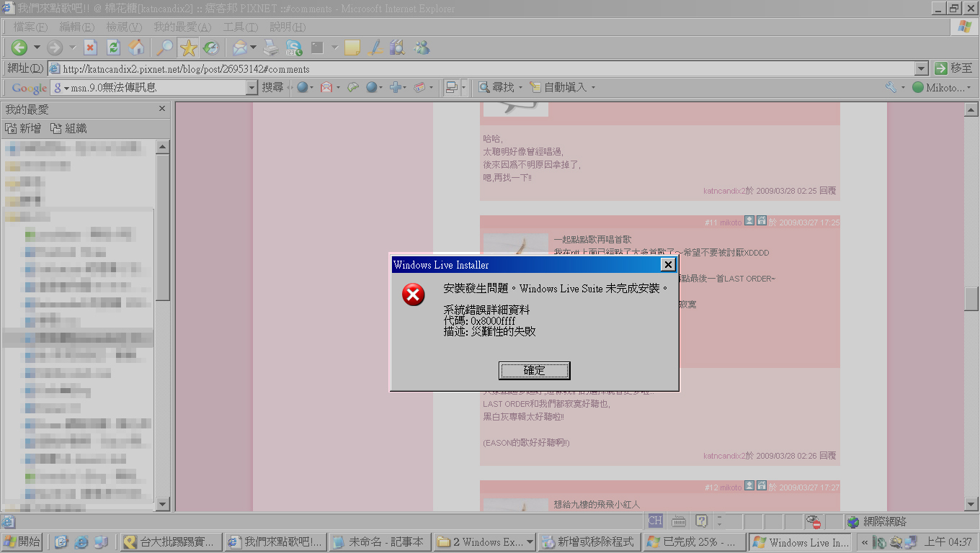
Task: Click 新增 in the favorites panel
Action: [23, 128]
